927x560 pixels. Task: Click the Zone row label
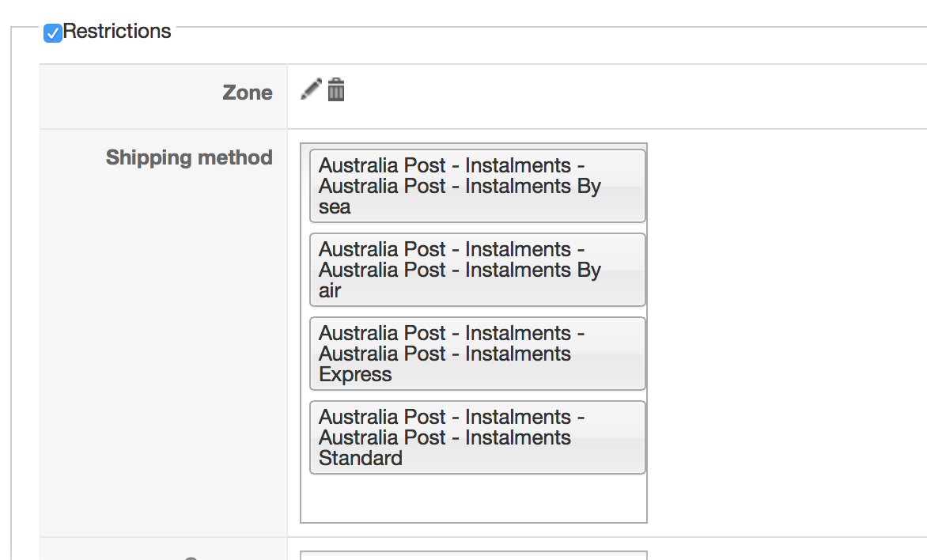tap(248, 93)
